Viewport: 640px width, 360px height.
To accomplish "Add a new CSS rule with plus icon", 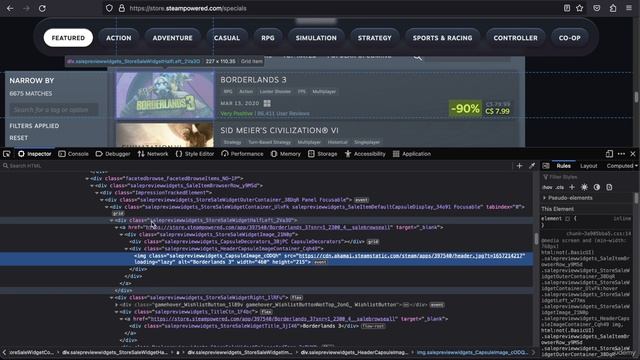I will (572, 187).
